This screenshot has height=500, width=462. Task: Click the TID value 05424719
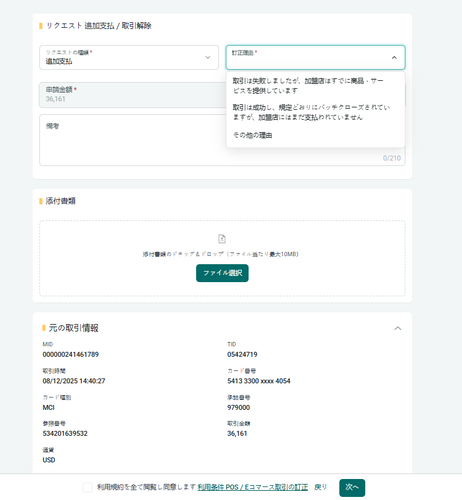point(242,354)
